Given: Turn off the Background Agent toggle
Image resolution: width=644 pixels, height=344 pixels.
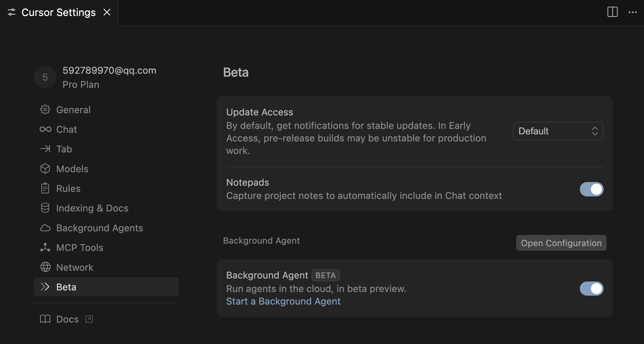Looking at the screenshot, I should coord(591,289).
